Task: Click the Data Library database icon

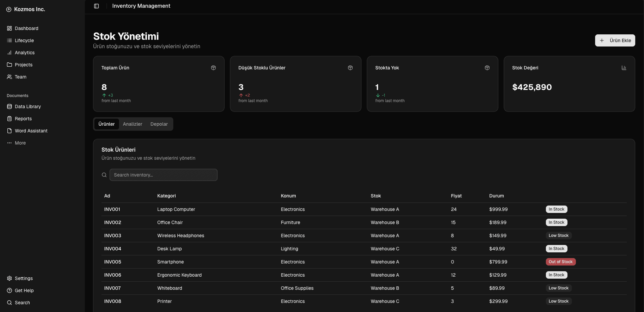Action: click(x=9, y=106)
